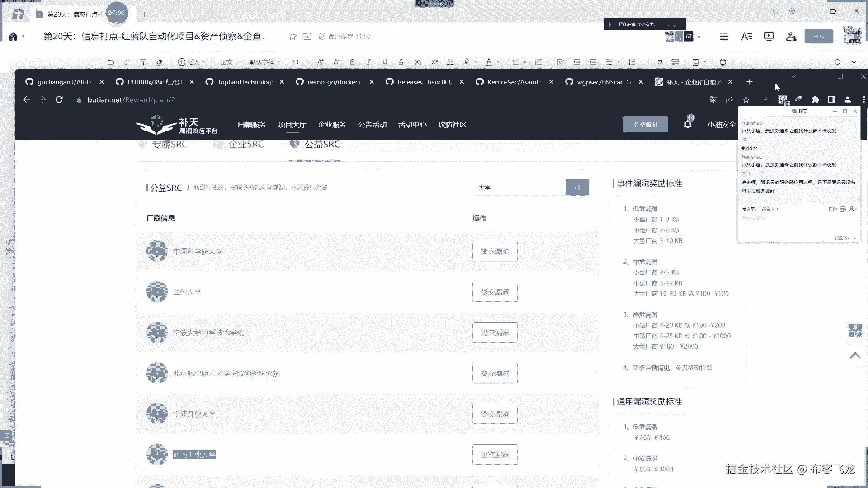868x488 pixels.
Task: Toggle bold formatting in document toolbar
Action: [352, 62]
